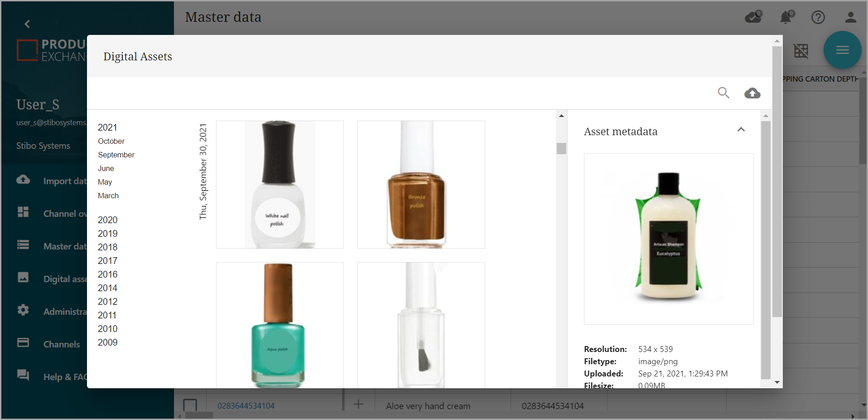Collapse the Asset metadata panel

click(741, 130)
